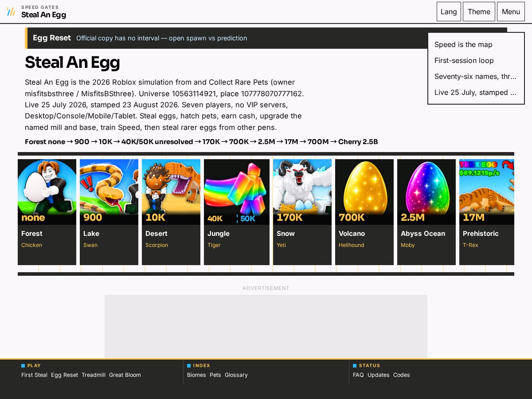Click the 40K speed value on Jungle
The image size is (532, 399).
(215, 219)
